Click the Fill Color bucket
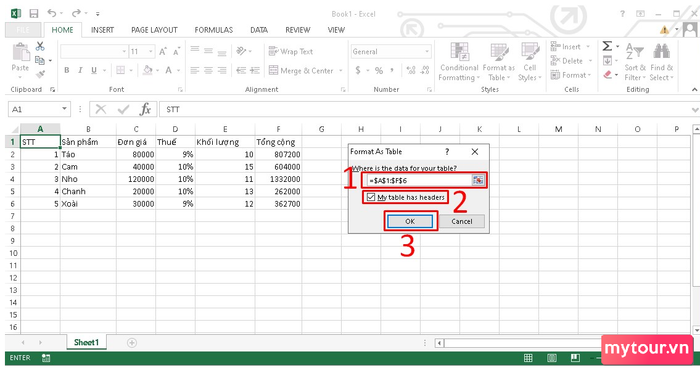The width and height of the screenshot is (700, 373). (x=147, y=70)
